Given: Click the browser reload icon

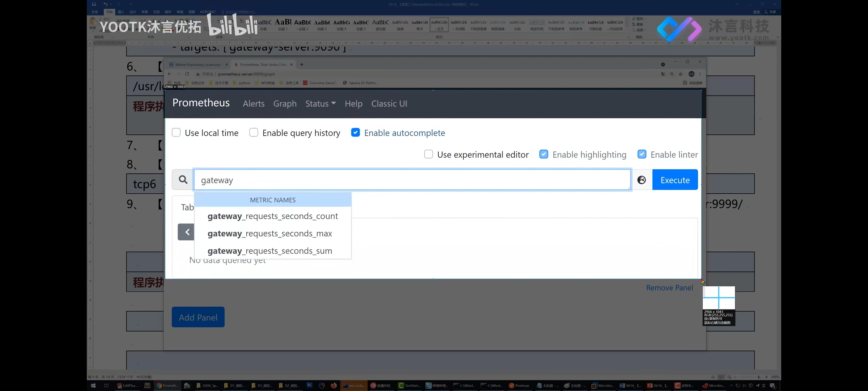Looking at the screenshot, I should pyautogui.click(x=187, y=74).
